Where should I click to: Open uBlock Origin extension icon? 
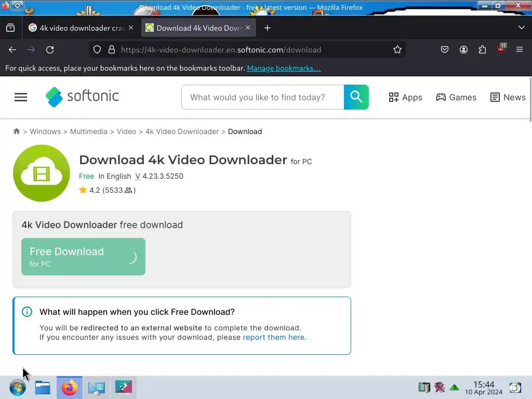pos(501,49)
